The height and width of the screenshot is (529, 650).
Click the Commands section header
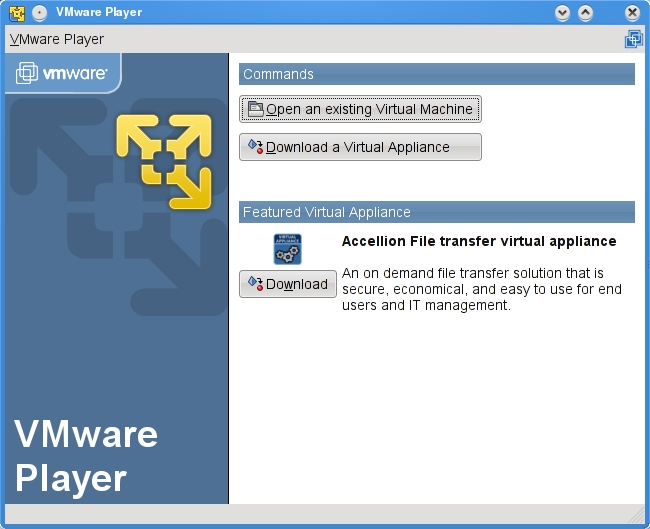tap(436, 74)
